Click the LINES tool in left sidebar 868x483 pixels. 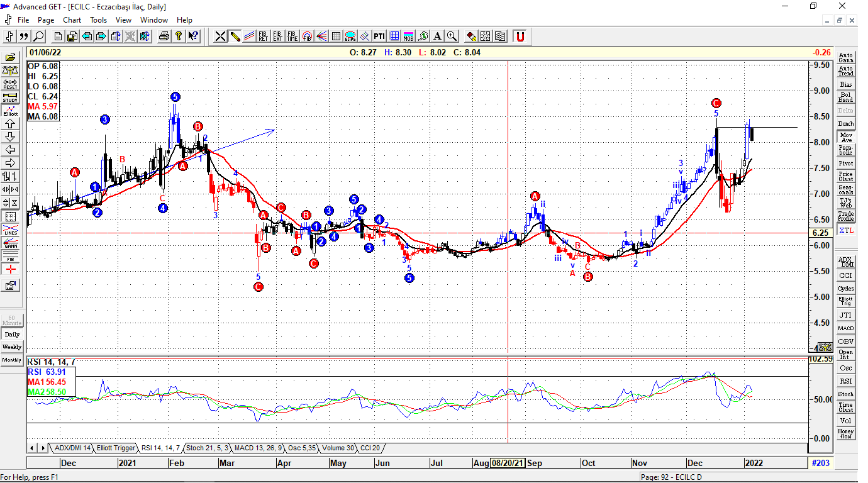(11, 231)
